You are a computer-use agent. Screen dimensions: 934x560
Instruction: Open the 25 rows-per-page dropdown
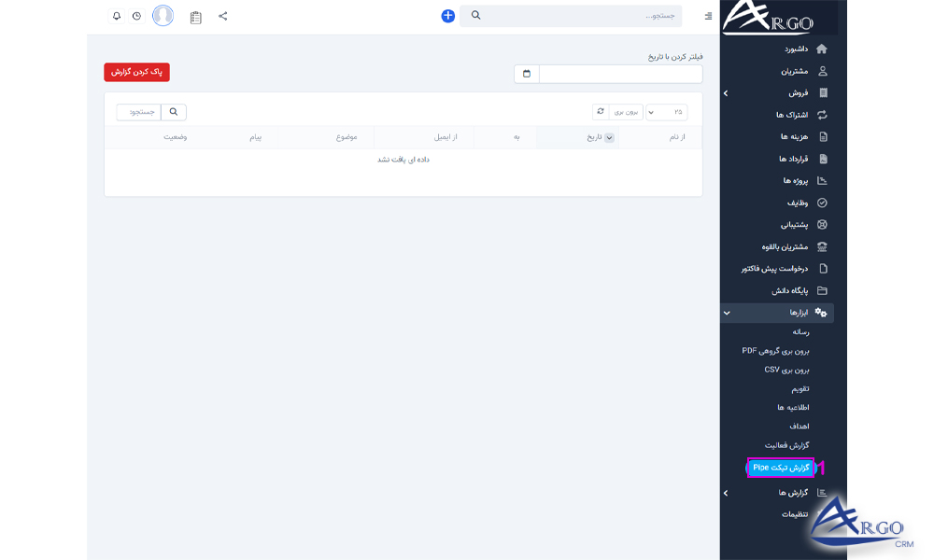(x=666, y=112)
